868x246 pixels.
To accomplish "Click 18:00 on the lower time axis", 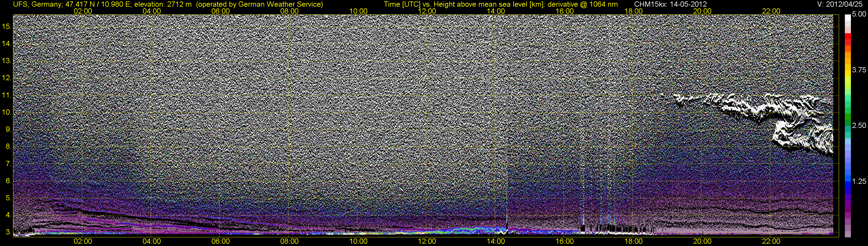I will (633, 241).
